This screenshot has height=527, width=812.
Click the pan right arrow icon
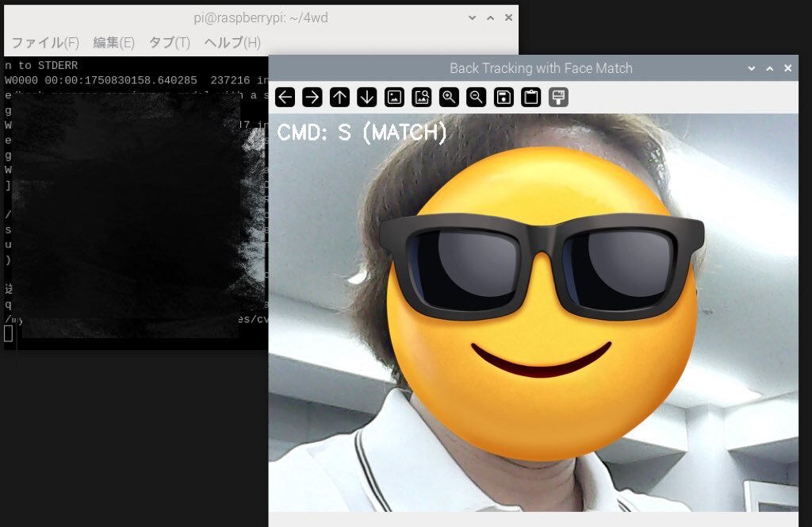coord(312,98)
